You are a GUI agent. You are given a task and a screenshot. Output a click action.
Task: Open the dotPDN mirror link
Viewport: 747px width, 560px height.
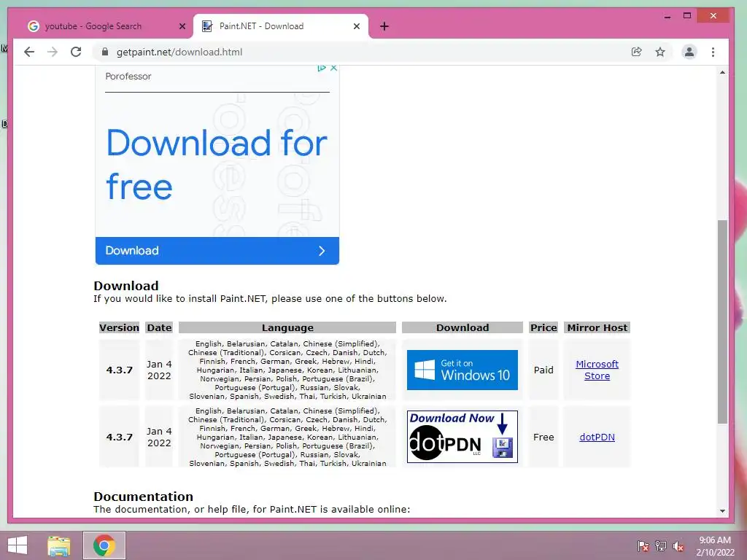tap(597, 437)
